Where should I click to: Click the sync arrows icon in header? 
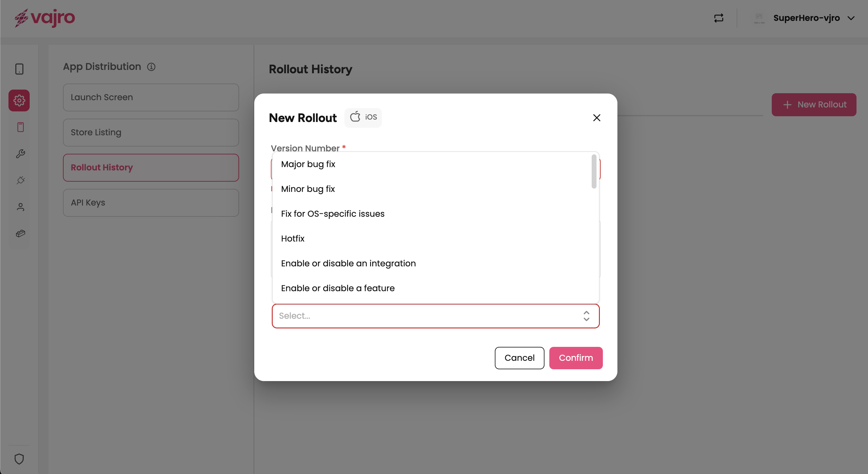click(x=719, y=18)
